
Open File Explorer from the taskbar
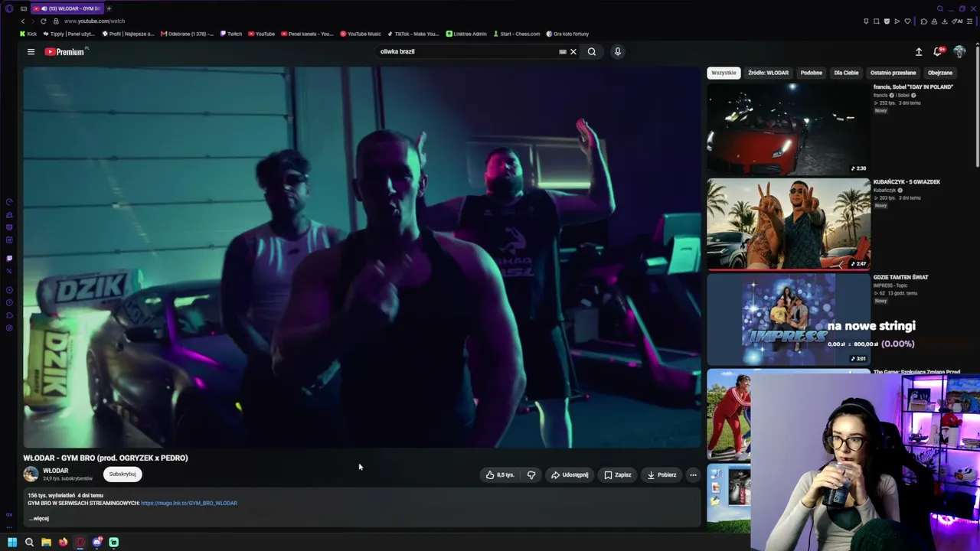[46, 543]
